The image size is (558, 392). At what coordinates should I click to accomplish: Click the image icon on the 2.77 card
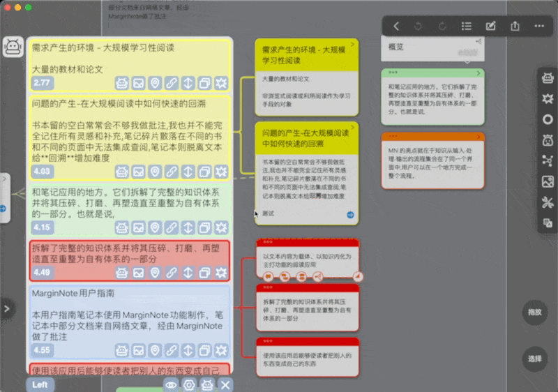pyautogui.click(x=138, y=83)
